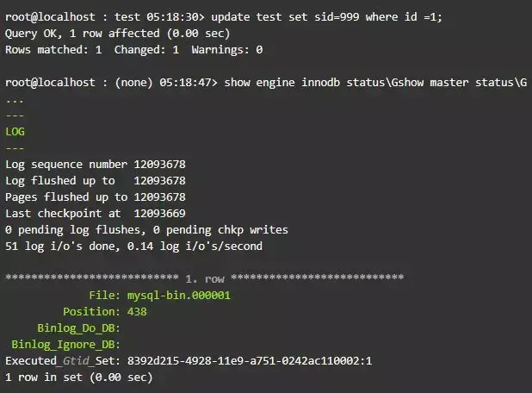
Task: Click the 'Rows matched: 1' text
Action: [53, 50]
